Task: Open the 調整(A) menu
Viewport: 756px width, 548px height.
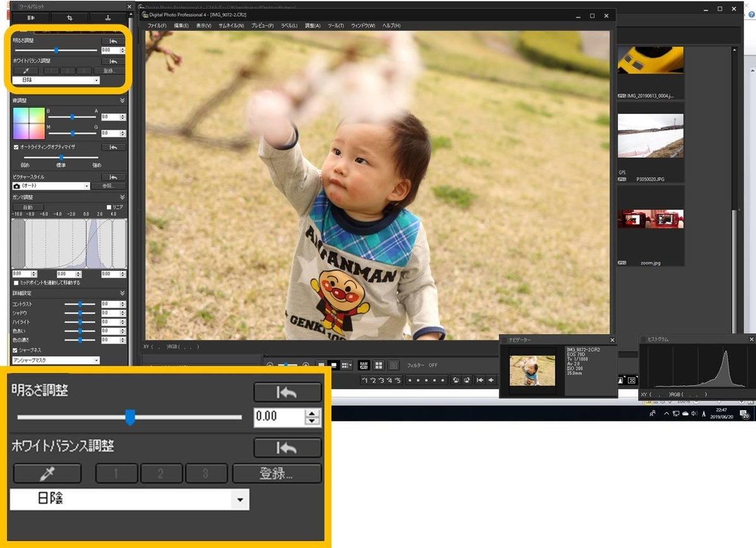Action: pyautogui.click(x=313, y=26)
